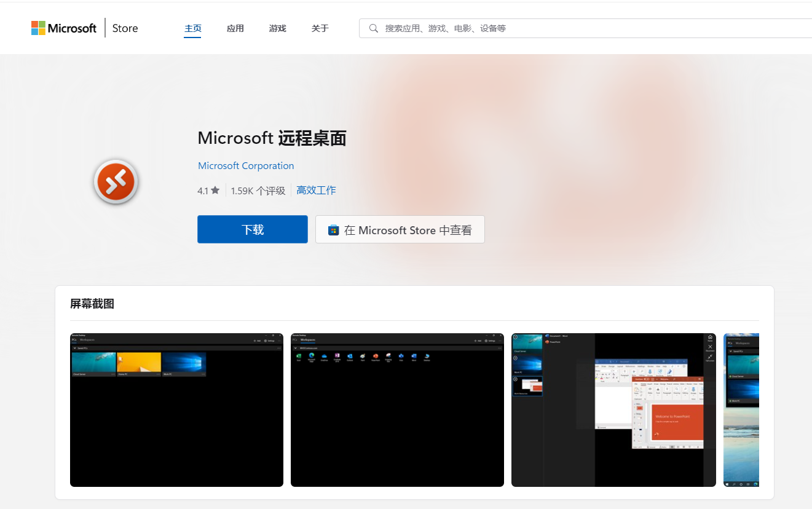The height and width of the screenshot is (509, 812).
Task: Open the second screenshot showing Workspaces apps
Action: click(x=397, y=410)
